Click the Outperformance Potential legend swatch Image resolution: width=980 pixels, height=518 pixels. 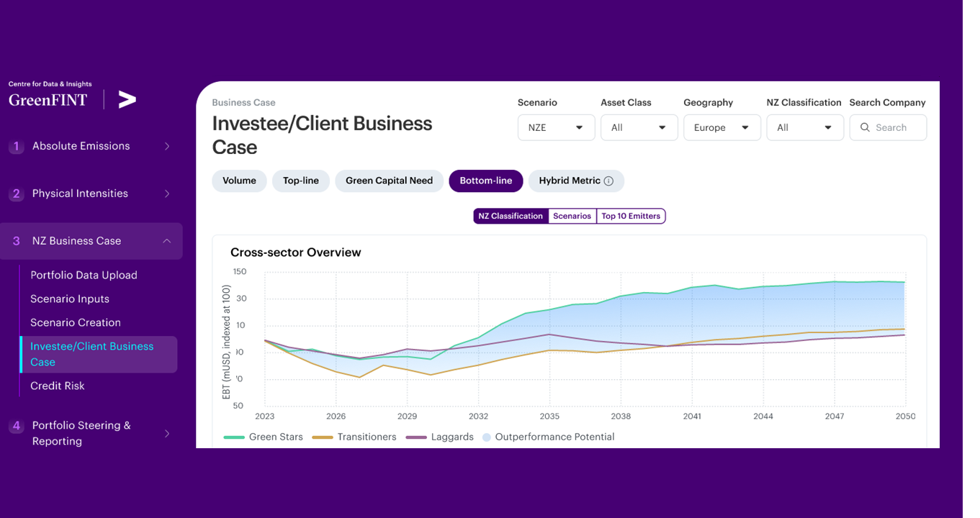[487, 437]
